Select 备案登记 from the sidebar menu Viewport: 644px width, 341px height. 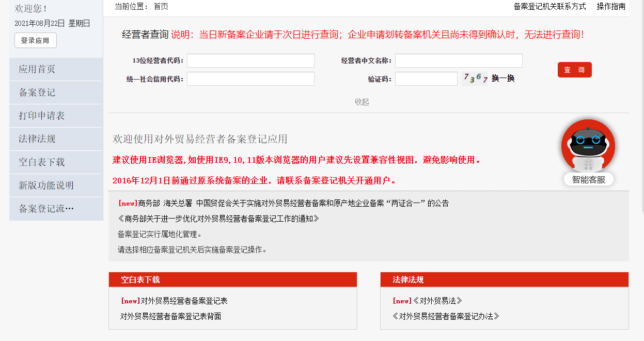pos(37,92)
